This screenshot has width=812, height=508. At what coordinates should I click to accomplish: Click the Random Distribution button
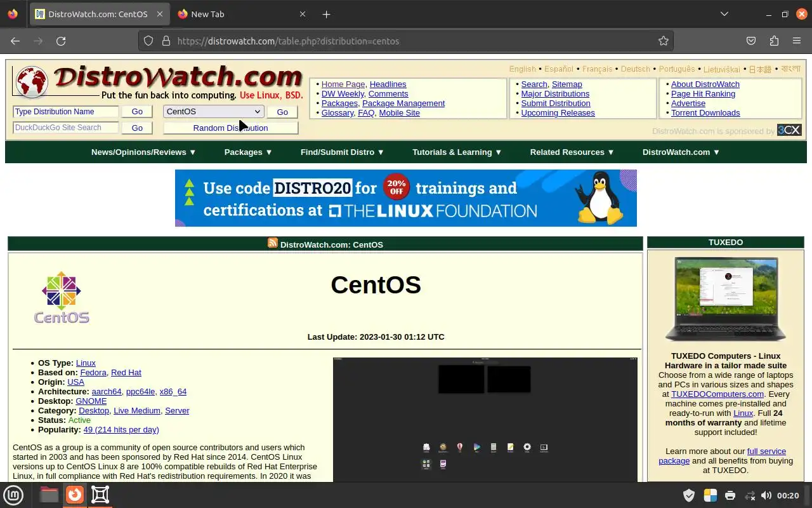click(x=230, y=128)
